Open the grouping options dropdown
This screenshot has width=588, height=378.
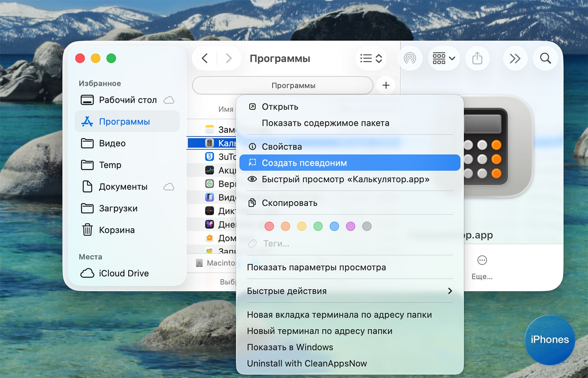tap(444, 59)
